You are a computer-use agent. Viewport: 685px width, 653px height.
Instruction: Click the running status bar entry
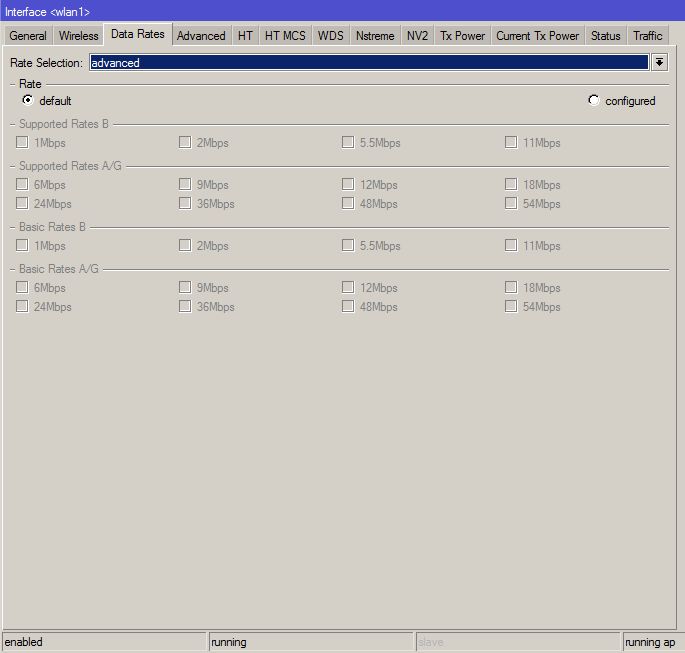(311, 642)
